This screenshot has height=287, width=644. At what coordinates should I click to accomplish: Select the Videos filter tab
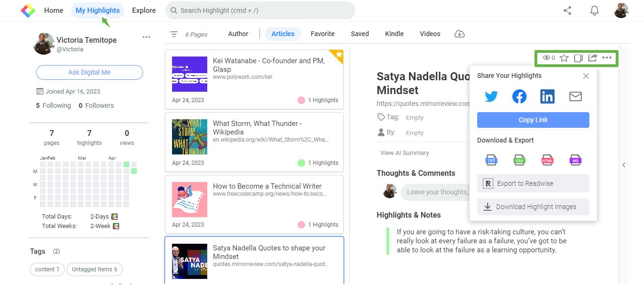click(x=430, y=34)
